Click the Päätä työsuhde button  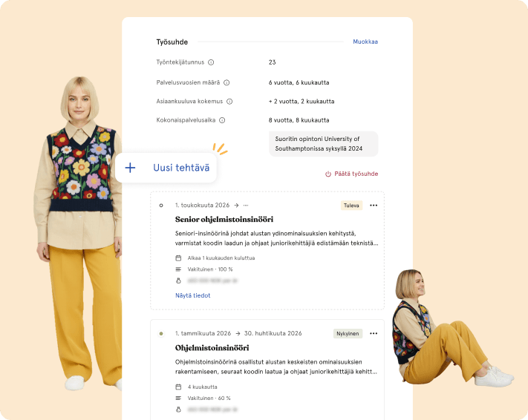351,174
